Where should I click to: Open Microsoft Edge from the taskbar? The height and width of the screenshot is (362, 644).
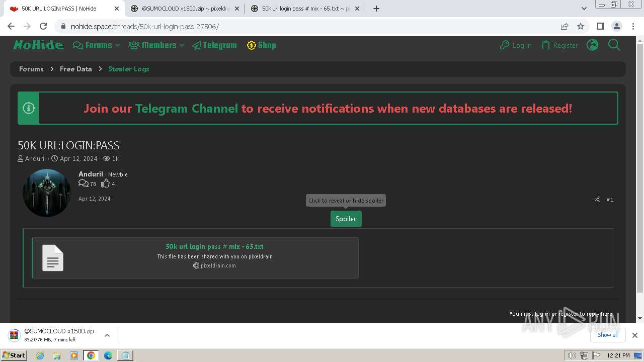(x=108, y=355)
